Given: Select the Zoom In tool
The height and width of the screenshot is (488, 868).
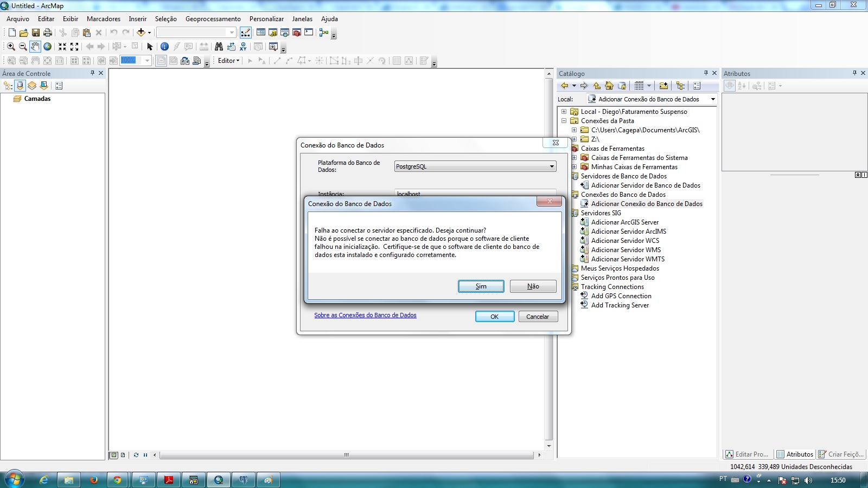Looking at the screenshot, I should tap(11, 47).
